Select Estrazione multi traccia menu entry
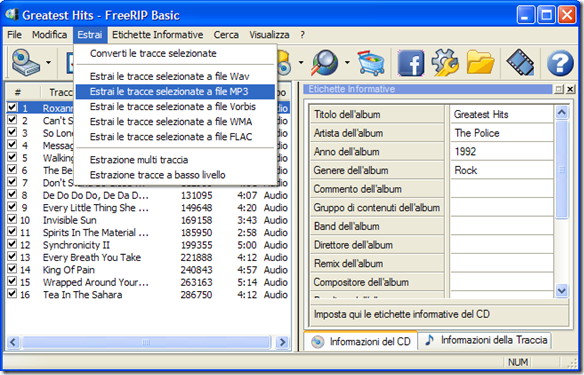This screenshot has width=584, height=375. [x=175, y=160]
